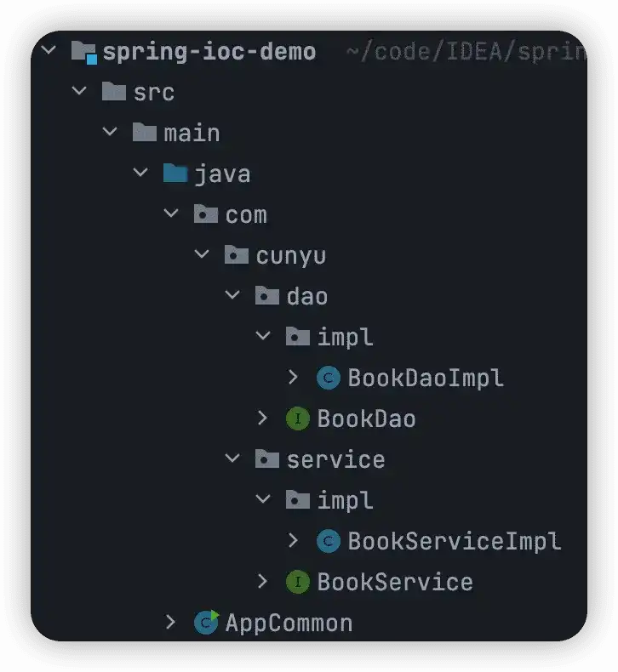Click the service package folder icon

(x=266, y=459)
